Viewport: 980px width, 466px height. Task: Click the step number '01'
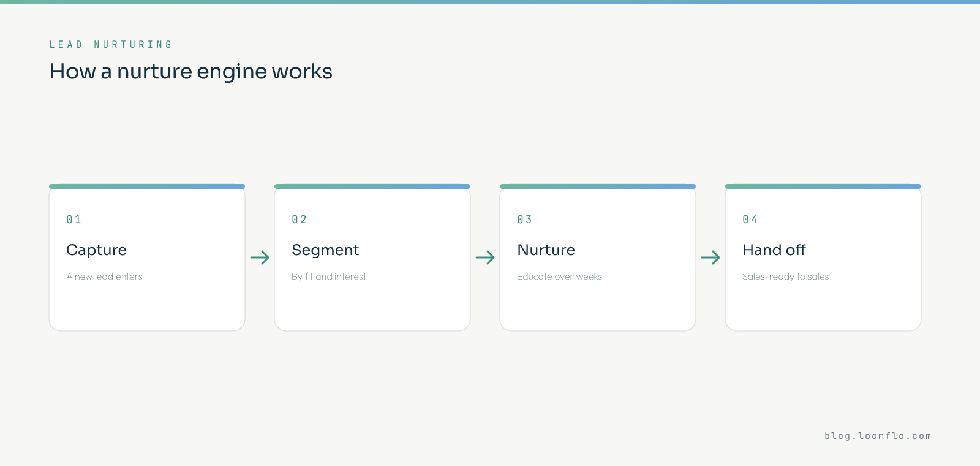coord(74,220)
